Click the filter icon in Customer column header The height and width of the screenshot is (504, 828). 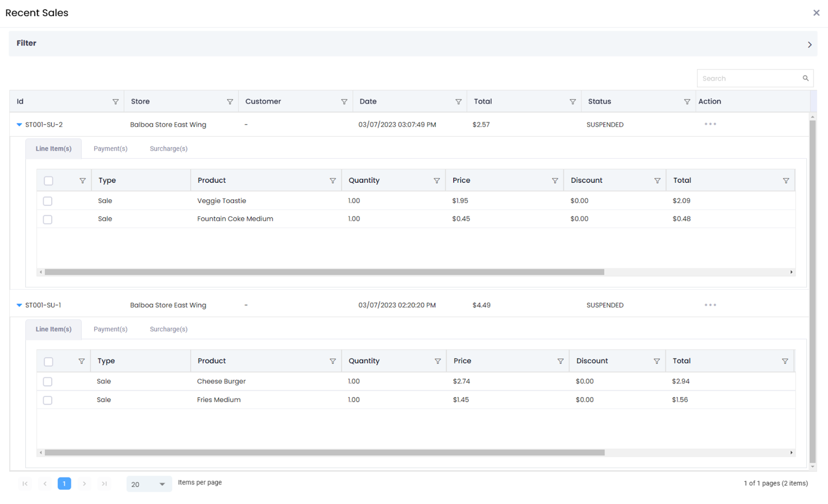(x=344, y=102)
